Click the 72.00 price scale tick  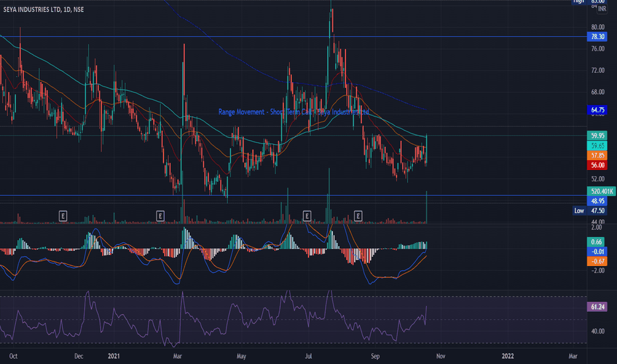click(x=598, y=70)
